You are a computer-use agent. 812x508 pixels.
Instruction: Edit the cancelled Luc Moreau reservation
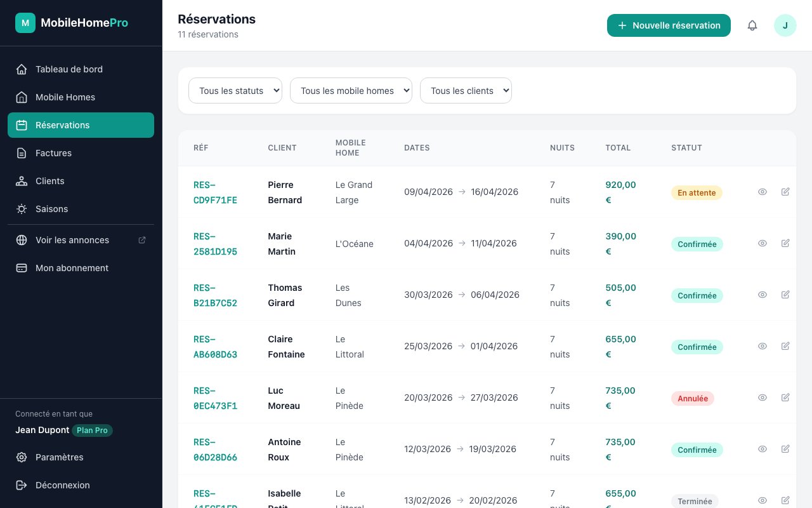(x=785, y=398)
